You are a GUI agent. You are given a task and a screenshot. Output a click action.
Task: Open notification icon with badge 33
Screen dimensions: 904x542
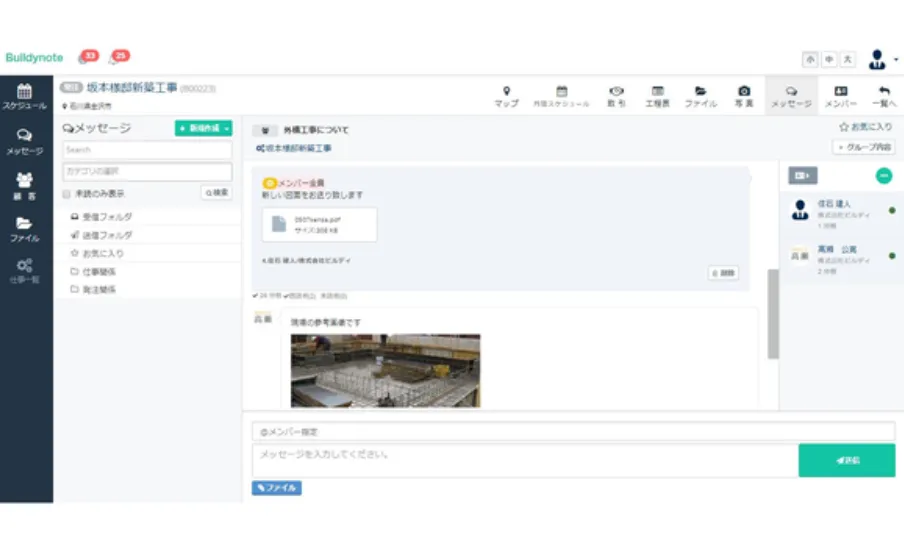click(x=88, y=57)
